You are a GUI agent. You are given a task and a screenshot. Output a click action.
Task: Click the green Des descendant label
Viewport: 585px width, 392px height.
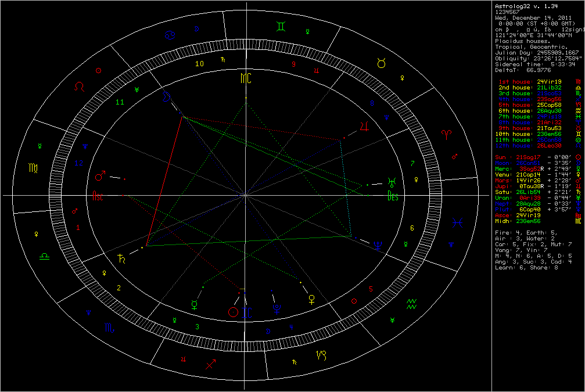393,196
